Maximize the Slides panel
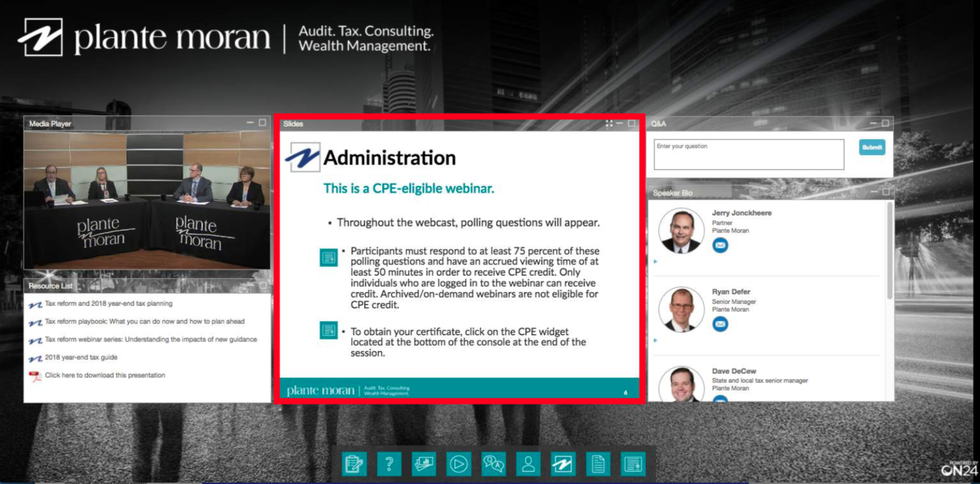Viewport: 980px width, 484px height. point(631,123)
